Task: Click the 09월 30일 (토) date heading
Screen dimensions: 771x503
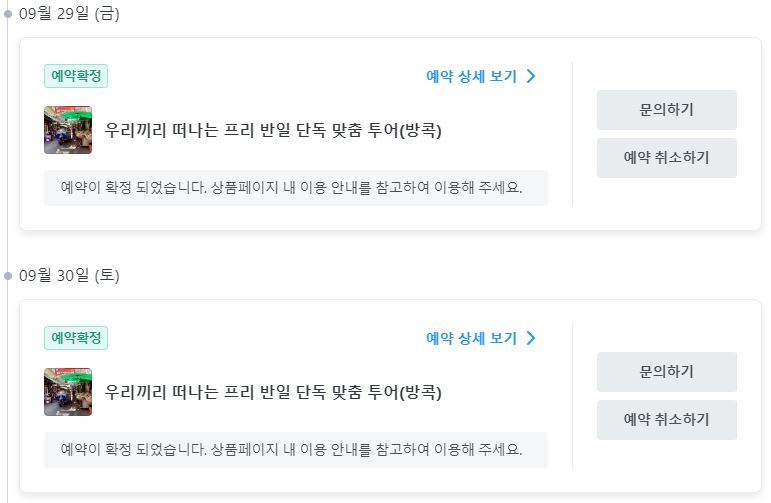Action: (x=69, y=275)
